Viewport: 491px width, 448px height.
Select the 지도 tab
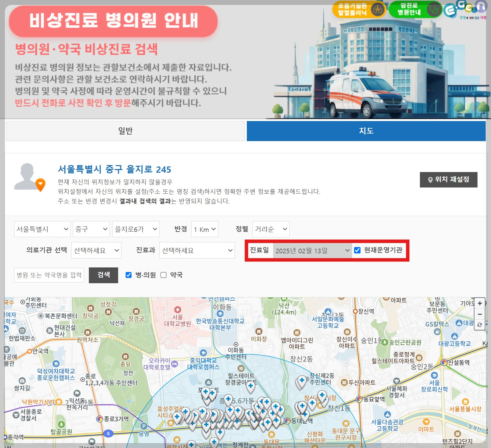coord(366,131)
